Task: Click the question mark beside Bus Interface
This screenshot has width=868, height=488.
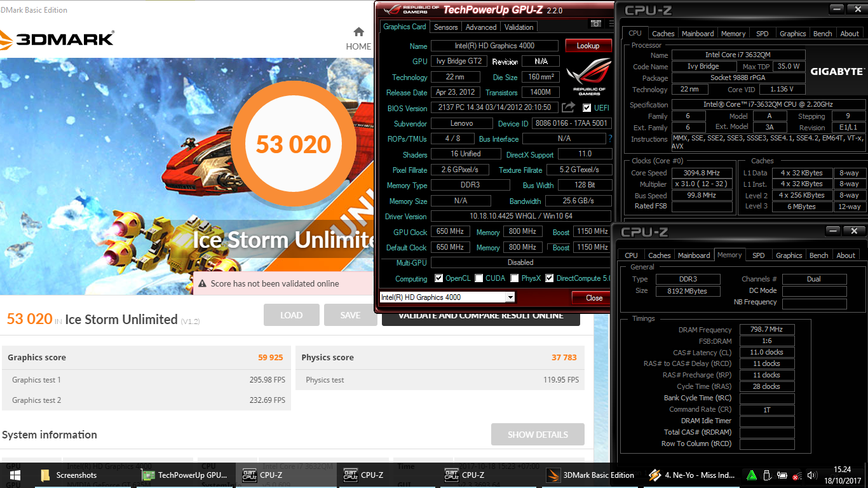Action: point(610,139)
